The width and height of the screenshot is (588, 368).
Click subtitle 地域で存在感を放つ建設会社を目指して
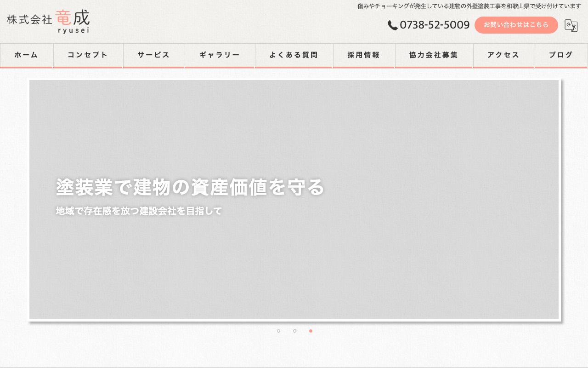(x=139, y=211)
